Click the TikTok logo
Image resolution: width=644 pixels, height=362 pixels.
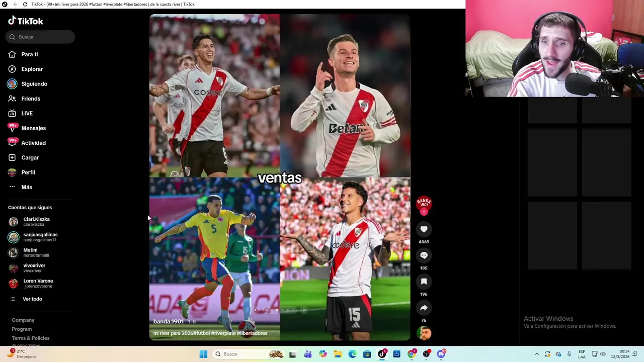click(26, 21)
